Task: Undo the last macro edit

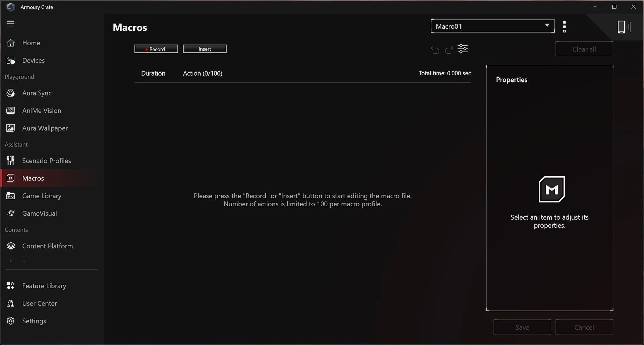Action: click(435, 50)
